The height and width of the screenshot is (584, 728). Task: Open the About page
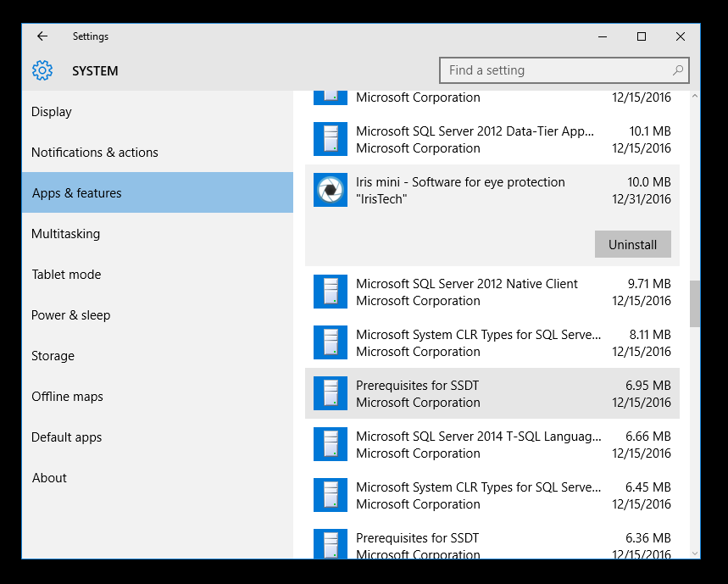pos(158,478)
